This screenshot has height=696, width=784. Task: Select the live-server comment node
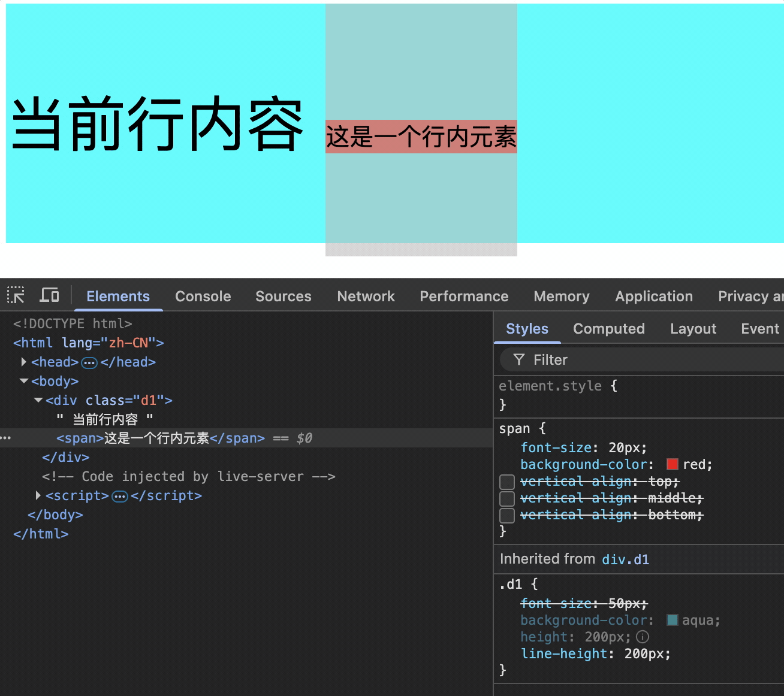tap(188, 476)
